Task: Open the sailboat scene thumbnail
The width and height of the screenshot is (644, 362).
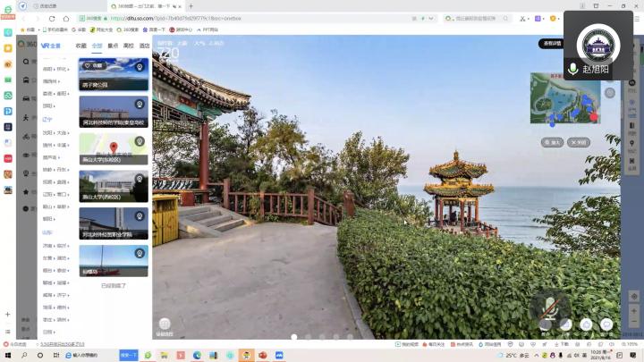Action: click(114, 260)
